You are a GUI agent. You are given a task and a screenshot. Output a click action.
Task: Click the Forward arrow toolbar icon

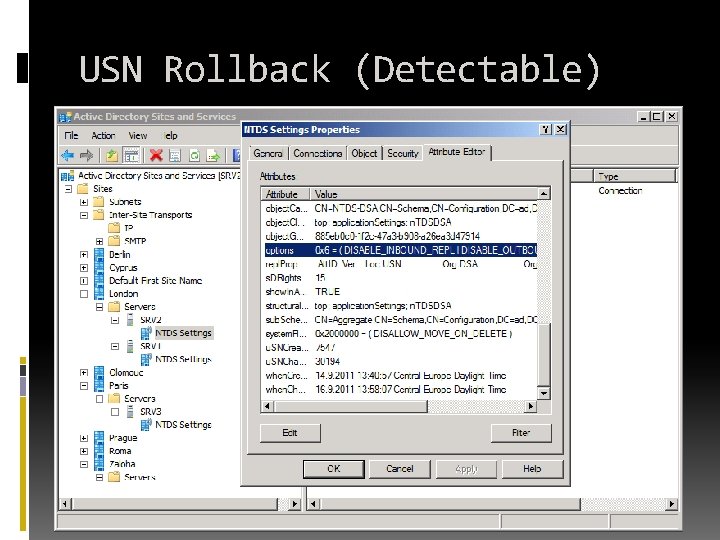coord(86,156)
